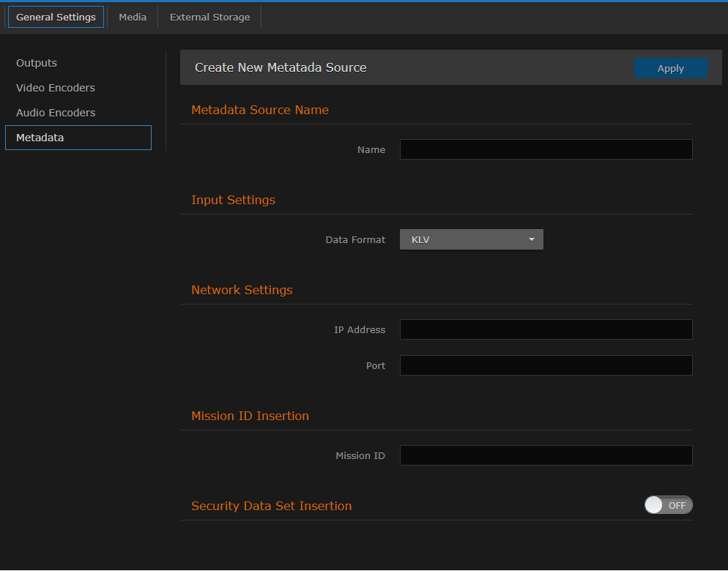Screen dimensions: 728x571
Task: Focus the IP Address input
Action: tap(545, 329)
